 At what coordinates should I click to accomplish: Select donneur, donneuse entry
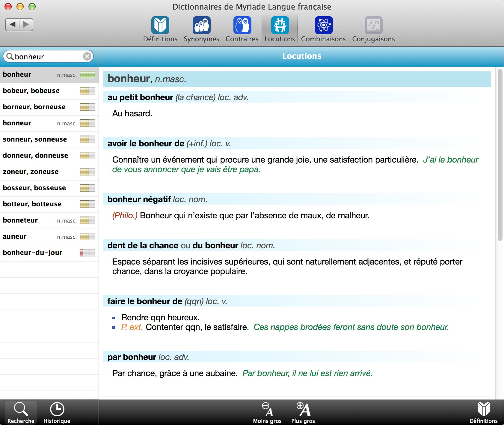click(49, 156)
